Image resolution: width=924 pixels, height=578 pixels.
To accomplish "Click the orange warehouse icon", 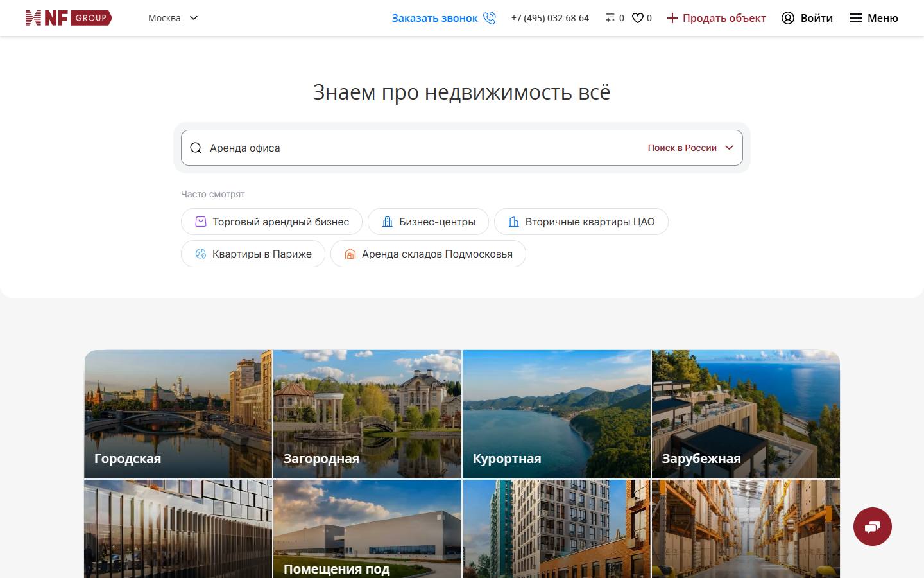I will point(350,254).
